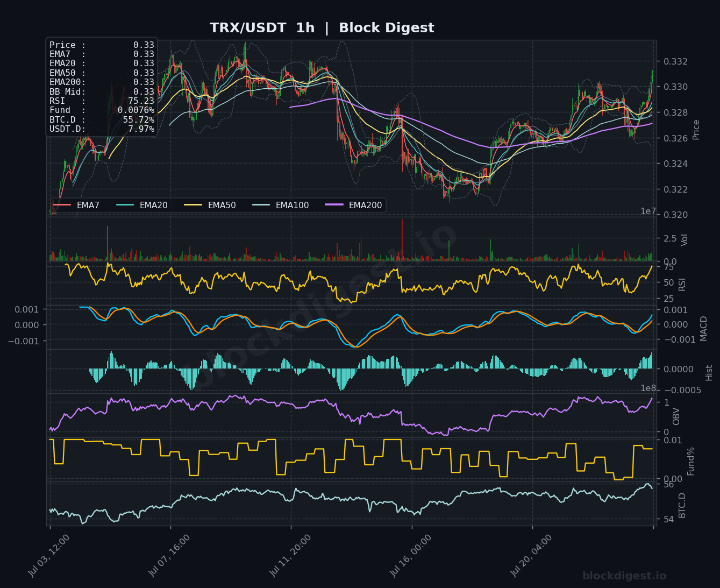Click the Vol axis label

pos(685,240)
